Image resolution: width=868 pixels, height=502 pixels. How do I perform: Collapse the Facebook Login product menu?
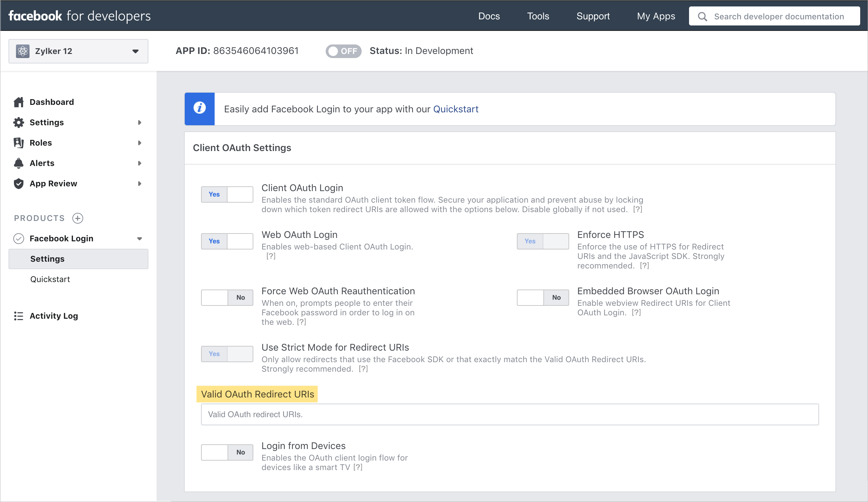pos(140,238)
